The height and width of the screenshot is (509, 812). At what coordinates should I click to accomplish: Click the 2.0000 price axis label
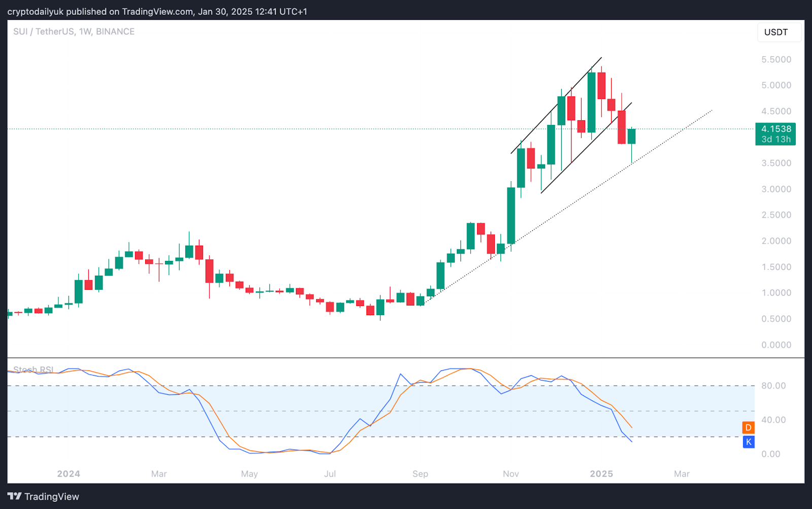coord(776,241)
